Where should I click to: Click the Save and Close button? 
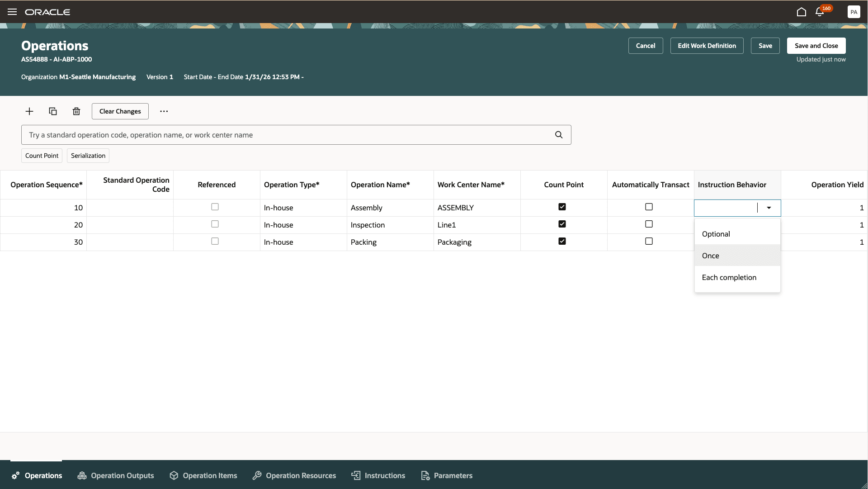click(x=816, y=46)
